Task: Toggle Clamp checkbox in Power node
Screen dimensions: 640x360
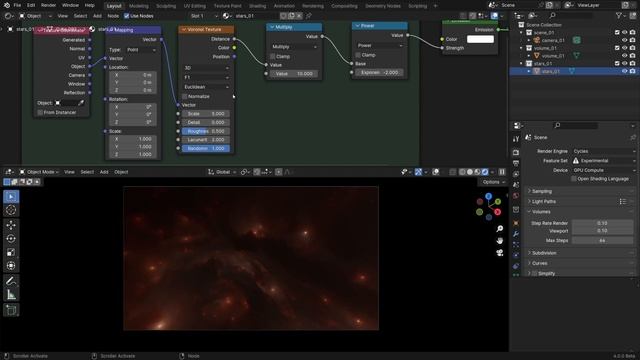Action: click(358, 55)
